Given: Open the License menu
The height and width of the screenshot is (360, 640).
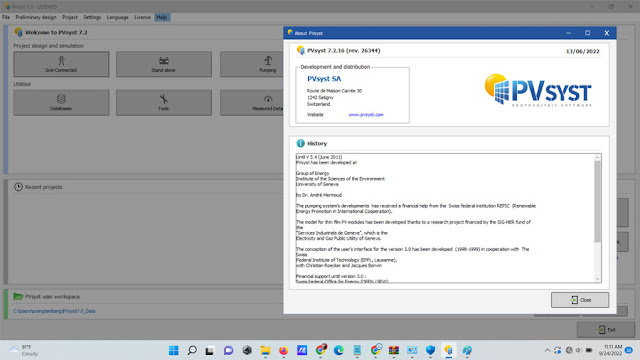Looking at the screenshot, I should 142,17.
